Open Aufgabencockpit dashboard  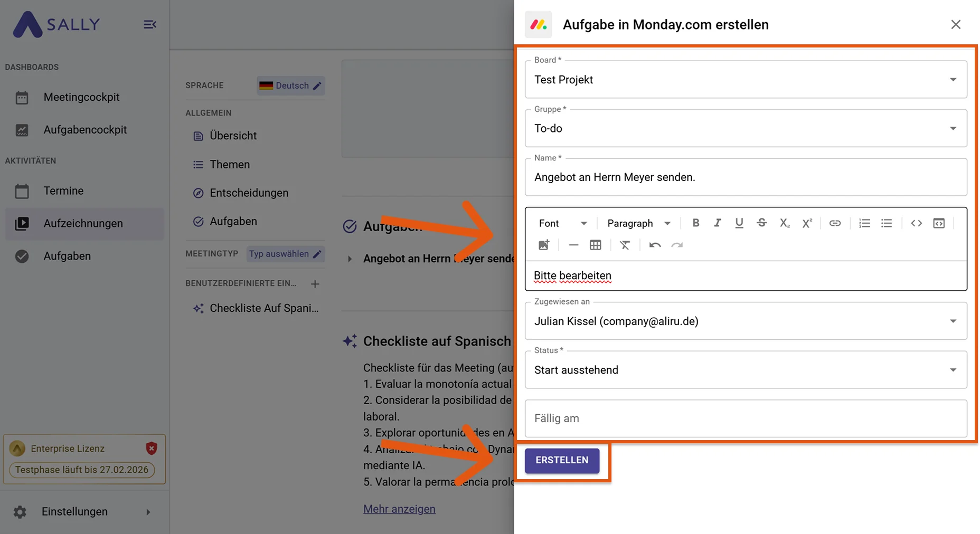[84, 130]
